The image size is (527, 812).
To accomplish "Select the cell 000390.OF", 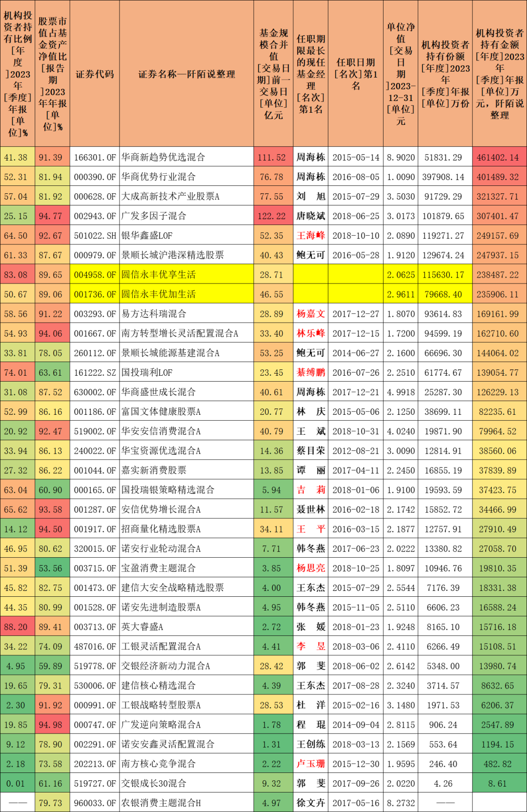I will tap(95, 177).
